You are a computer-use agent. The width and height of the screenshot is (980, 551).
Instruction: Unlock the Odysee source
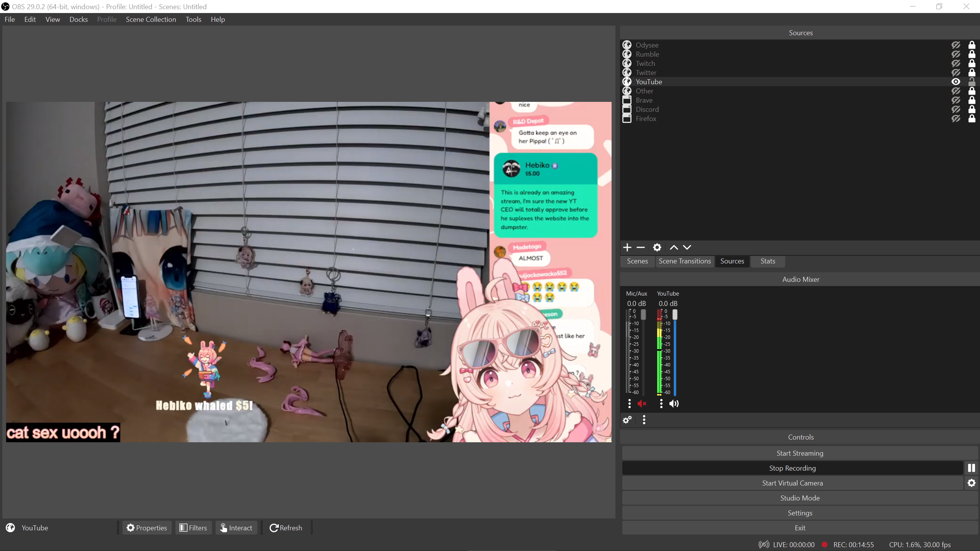[x=972, y=45]
